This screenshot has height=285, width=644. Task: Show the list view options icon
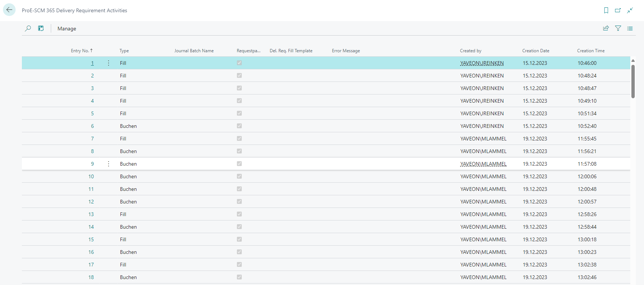click(x=630, y=28)
